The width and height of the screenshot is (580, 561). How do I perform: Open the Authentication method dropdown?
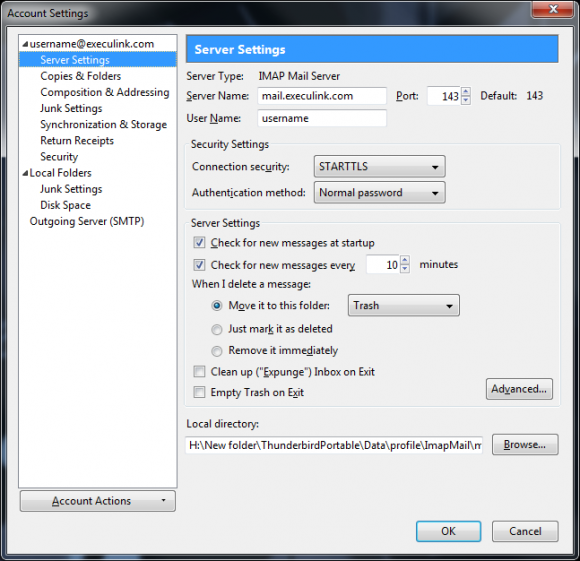click(x=380, y=192)
